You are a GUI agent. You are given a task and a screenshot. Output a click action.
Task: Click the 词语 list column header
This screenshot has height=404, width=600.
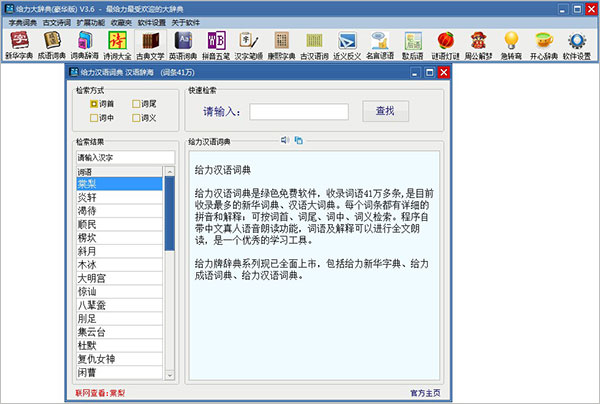pyautogui.click(x=119, y=172)
